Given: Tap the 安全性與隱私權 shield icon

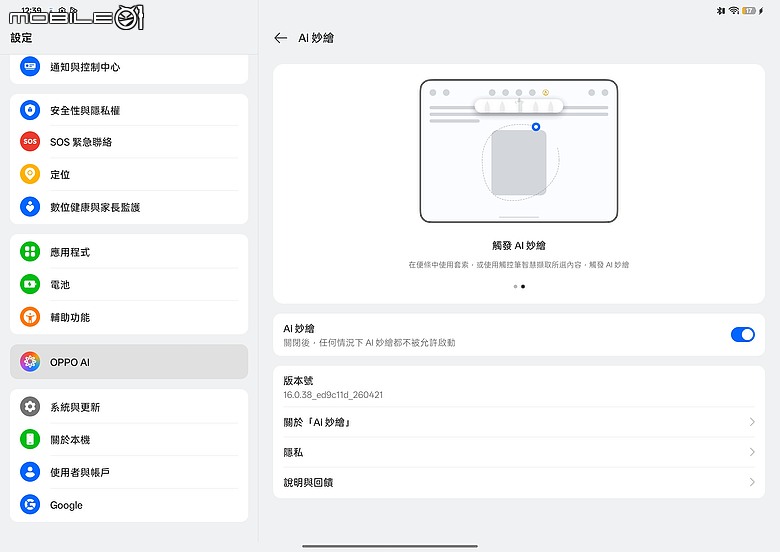Looking at the screenshot, I should (30, 110).
